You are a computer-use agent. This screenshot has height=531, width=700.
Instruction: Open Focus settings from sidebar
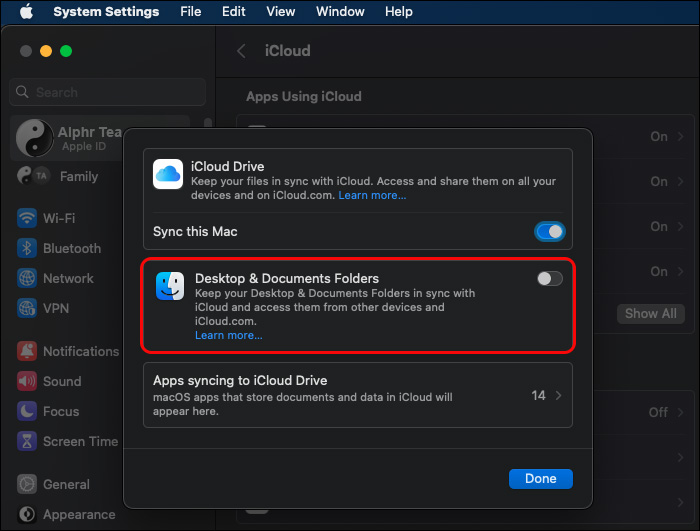(x=60, y=411)
